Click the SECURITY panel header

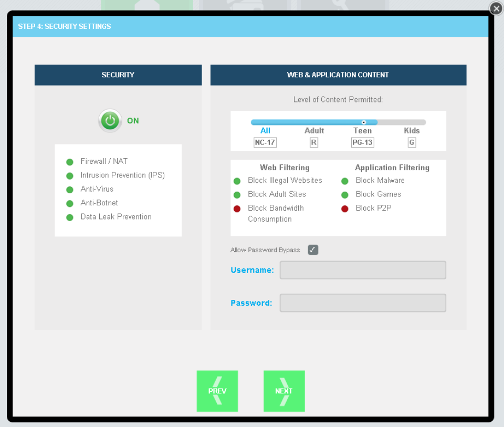[x=118, y=75]
